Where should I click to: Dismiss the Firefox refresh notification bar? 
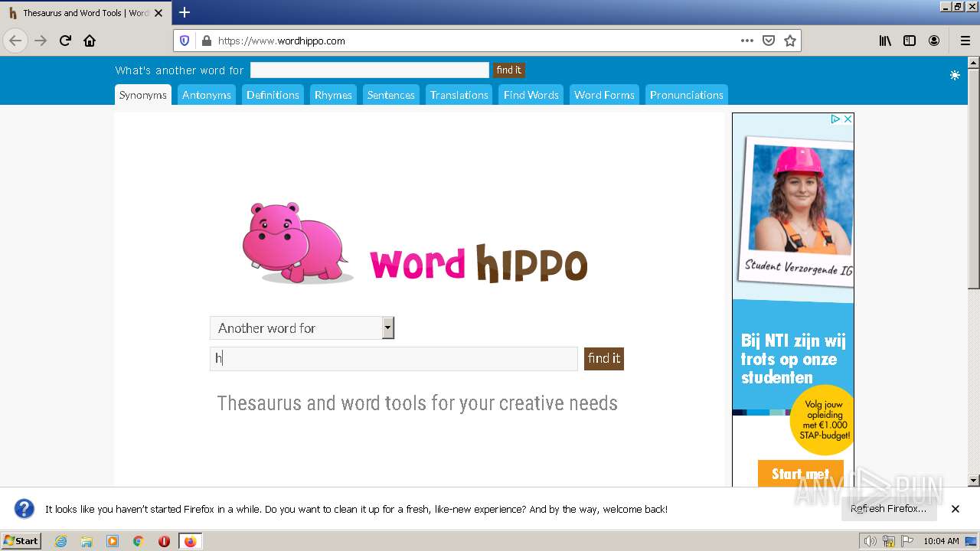955,509
